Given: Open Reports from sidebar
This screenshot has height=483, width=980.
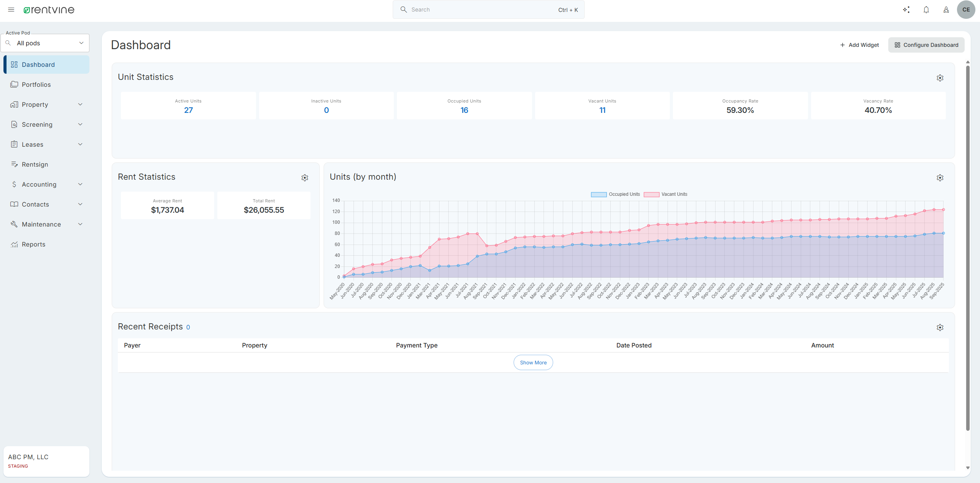Looking at the screenshot, I should [x=33, y=244].
